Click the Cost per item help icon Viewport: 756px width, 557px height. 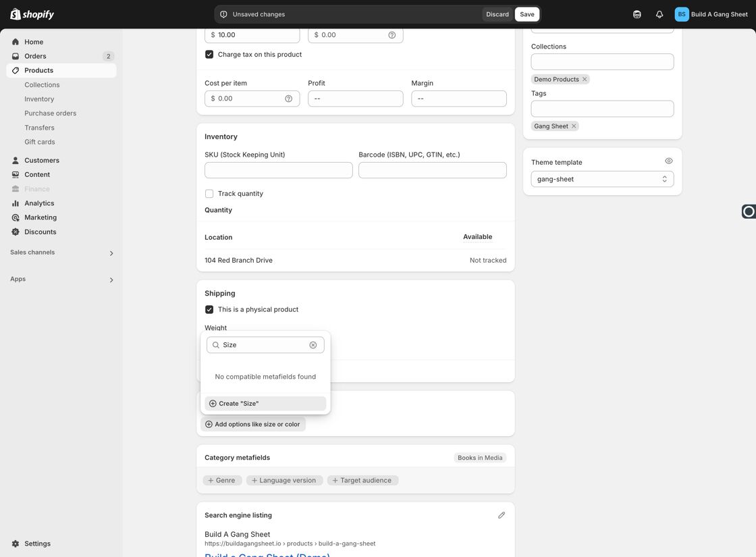pos(288,99)
